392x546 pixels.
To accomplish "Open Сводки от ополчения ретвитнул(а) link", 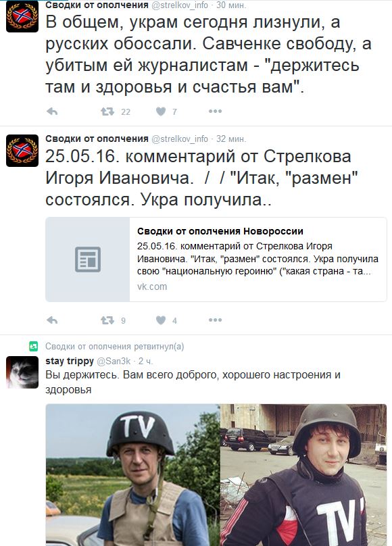I will 114,347.
